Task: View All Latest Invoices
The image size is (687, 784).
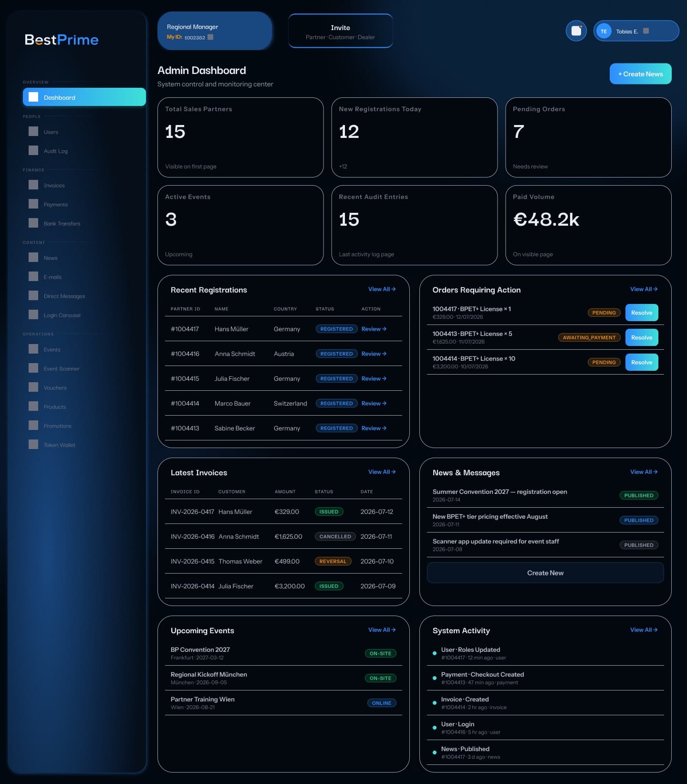Action: [x=382, y=472]
